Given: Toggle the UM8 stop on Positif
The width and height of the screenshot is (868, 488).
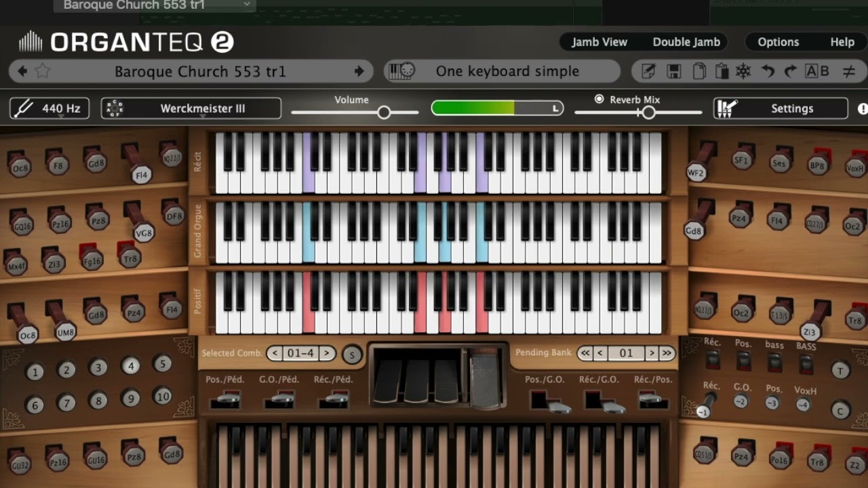Looking at the screenshot, I should (x=66, y=332).
